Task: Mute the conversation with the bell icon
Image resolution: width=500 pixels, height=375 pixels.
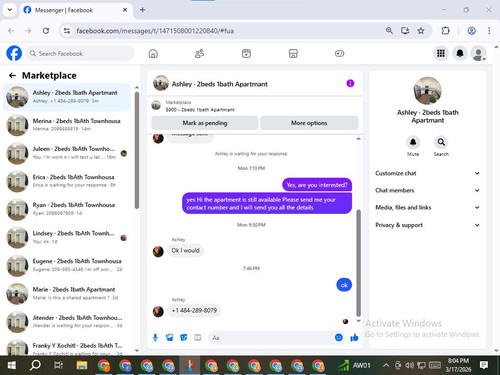Action: pyautogui.click(x=413, y=142)
